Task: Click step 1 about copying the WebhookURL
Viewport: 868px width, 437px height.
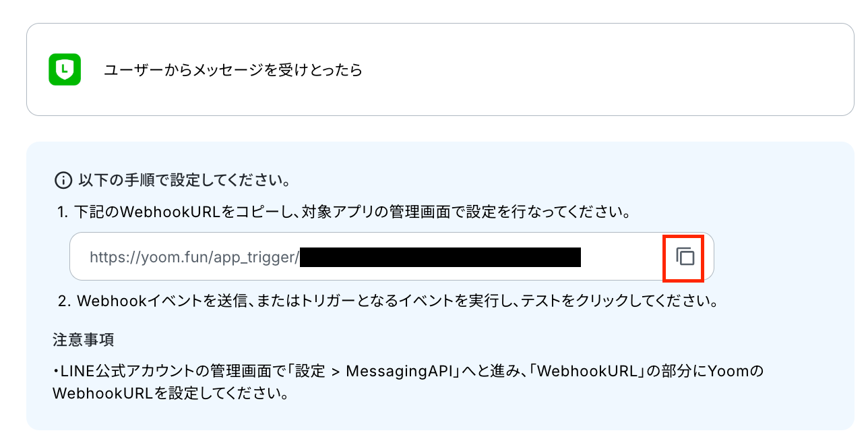Action: click(344, 213)
